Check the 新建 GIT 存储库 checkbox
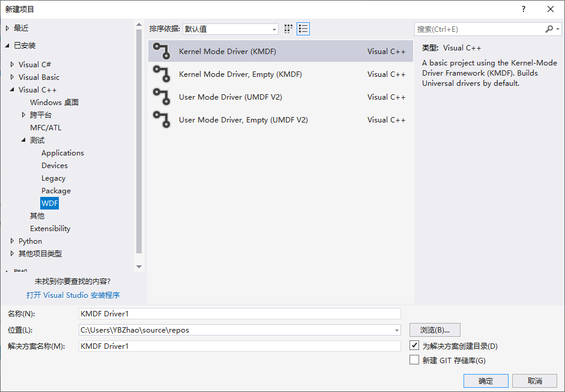The image size is (565, 392). pyautogui.click(x=414, y=360)
